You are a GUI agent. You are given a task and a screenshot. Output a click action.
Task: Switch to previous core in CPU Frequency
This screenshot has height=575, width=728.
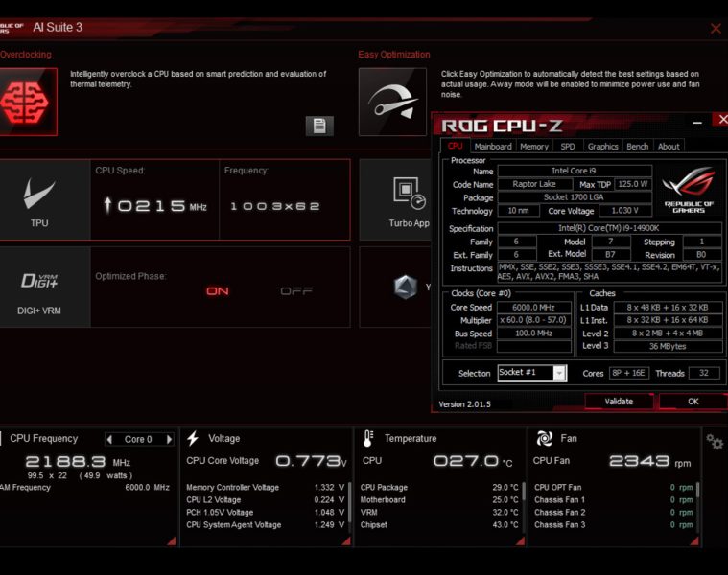(109, 439)
